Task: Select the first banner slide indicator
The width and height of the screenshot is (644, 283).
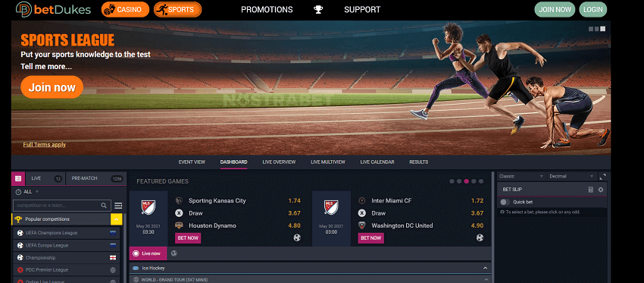Action: [591, 29]
